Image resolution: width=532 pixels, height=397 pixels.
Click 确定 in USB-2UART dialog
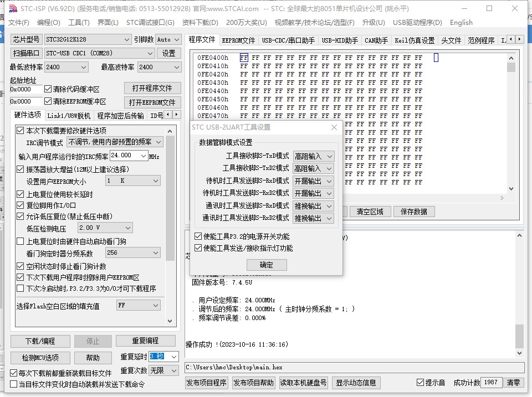[x=267, y=265]
